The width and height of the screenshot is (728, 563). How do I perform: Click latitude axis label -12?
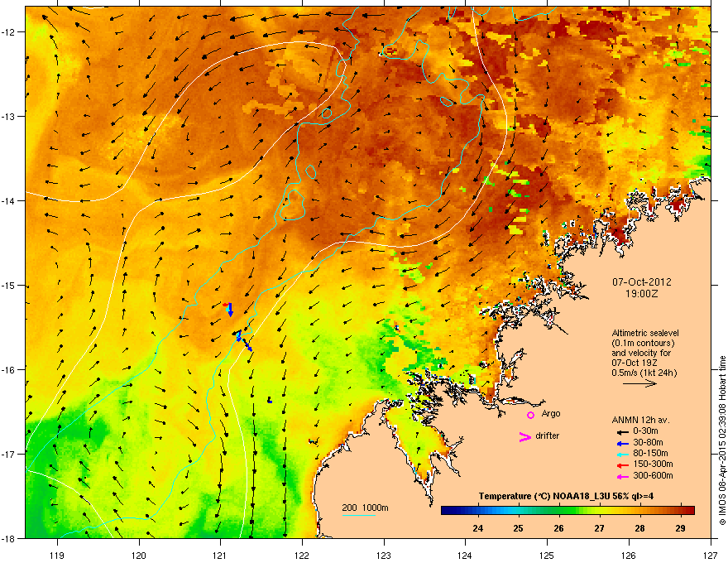click(x=9, y=31)
